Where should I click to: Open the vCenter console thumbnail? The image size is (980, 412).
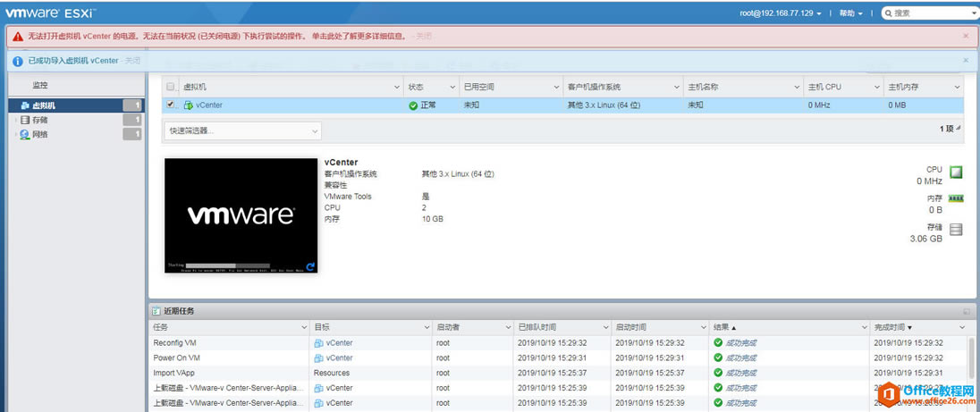[x=241, y=215]
